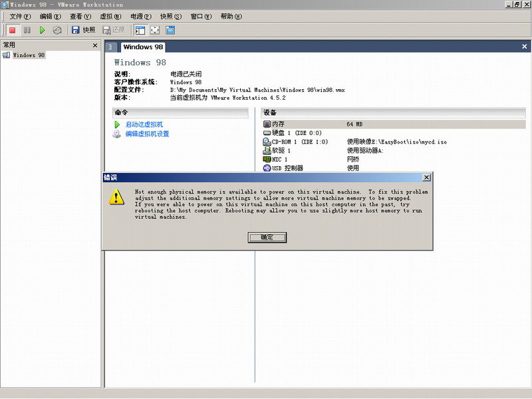Click the settings icon beside 编辑虚拟机设置

coord(117,134)
